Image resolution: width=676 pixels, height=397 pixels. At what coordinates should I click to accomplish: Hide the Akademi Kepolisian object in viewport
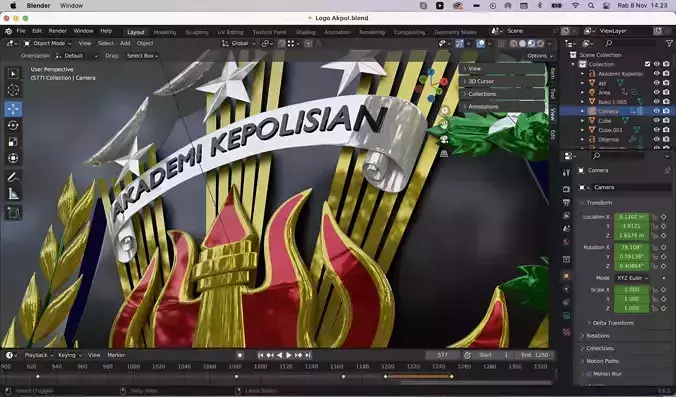click(x=656, y=74)
